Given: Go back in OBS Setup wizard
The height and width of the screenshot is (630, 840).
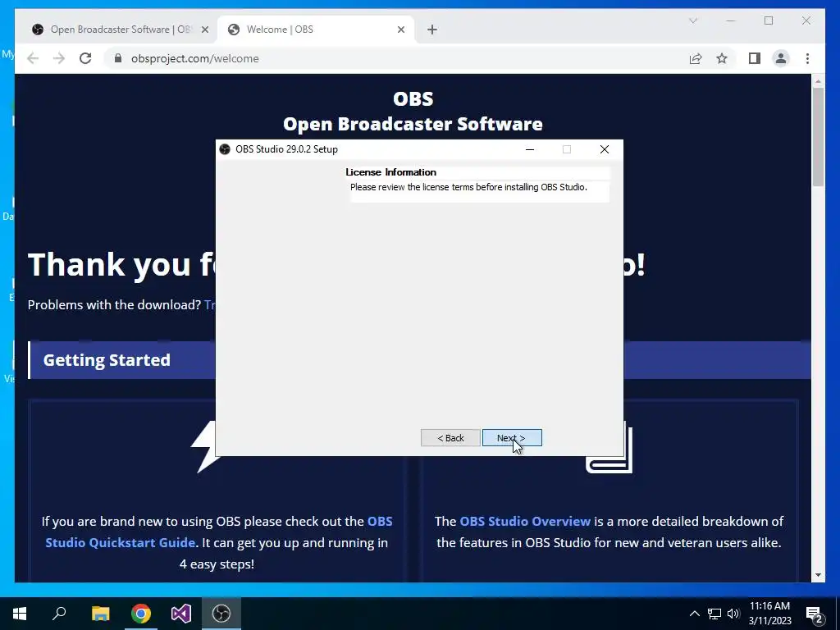Looking at the screenshot, I should point(450,438).
